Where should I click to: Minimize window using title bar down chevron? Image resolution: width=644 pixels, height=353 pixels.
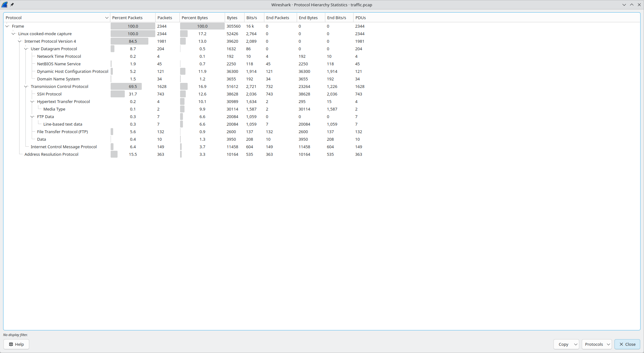point(624,5)
